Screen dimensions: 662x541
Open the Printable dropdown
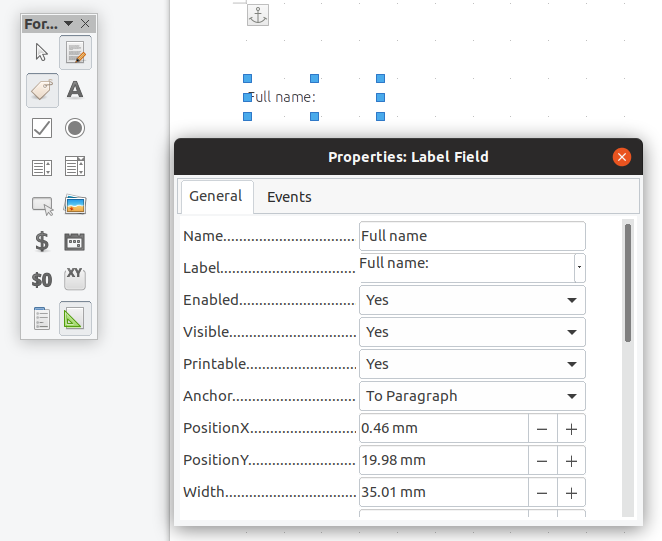(x=472, y=364)
